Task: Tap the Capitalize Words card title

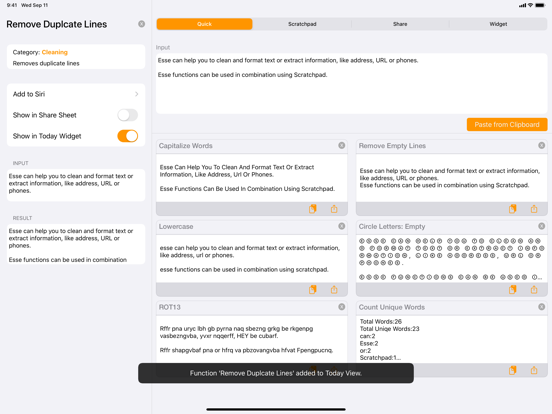Action: tap(186, 146)
